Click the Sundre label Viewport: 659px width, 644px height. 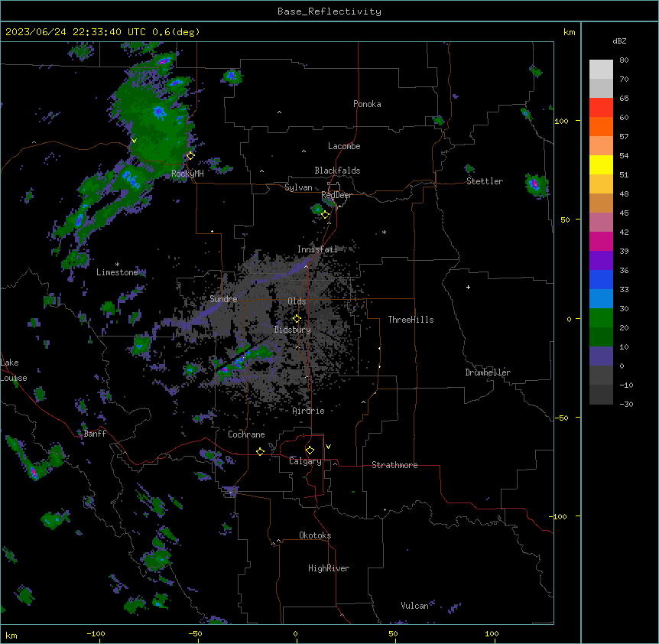pyautogui.click(x=223, y=299)
